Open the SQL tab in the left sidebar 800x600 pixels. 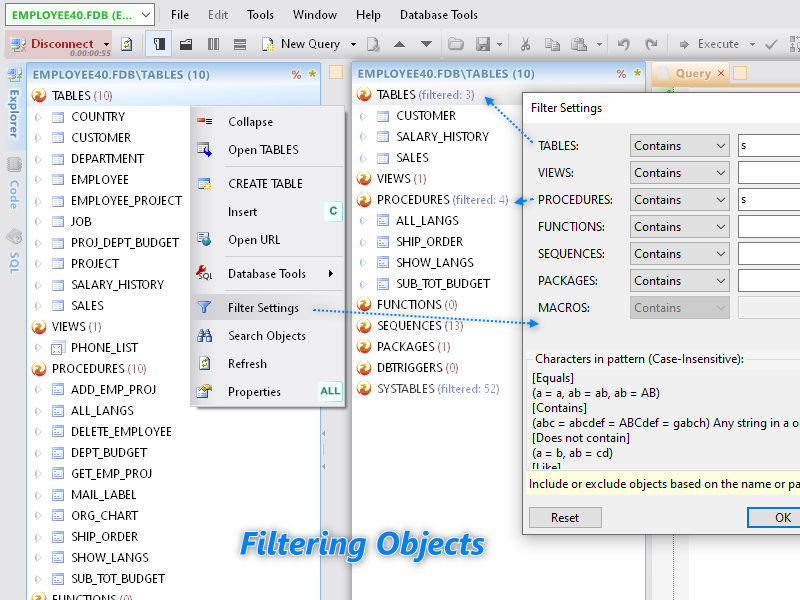14,262
